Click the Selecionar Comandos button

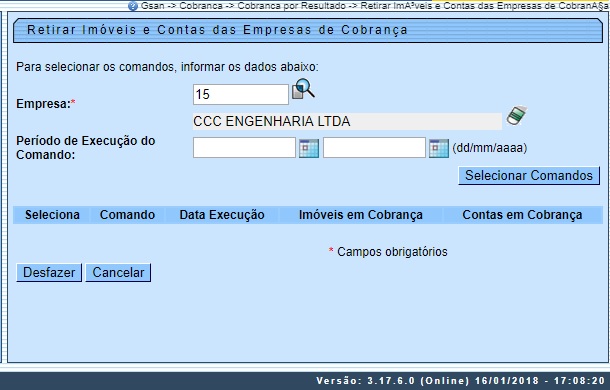coord(529,176)
